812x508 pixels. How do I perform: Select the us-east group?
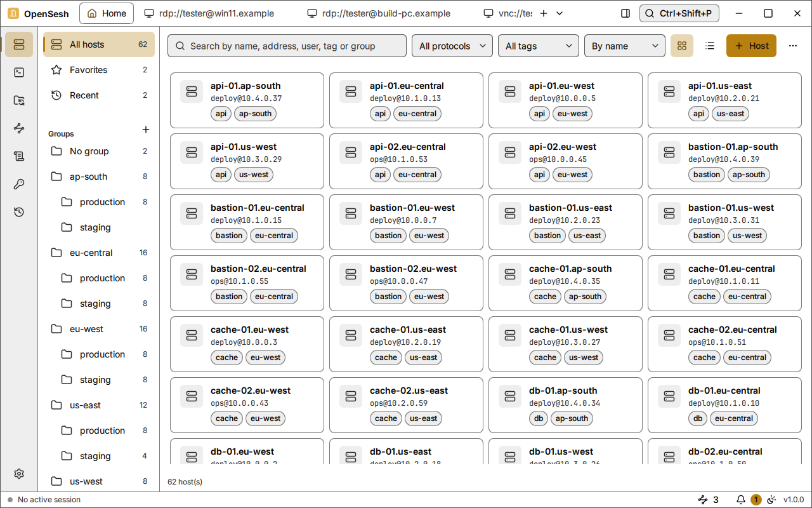pos(99,405)
